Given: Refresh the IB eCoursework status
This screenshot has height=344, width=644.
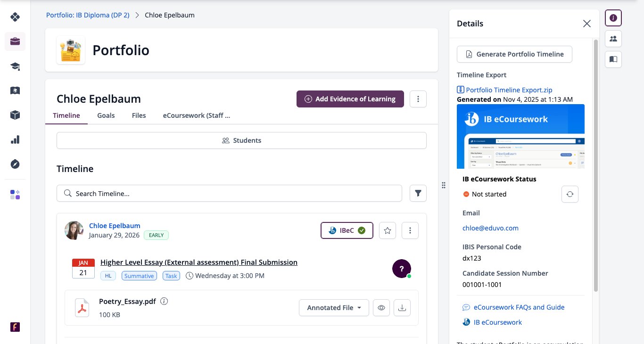Looking at the screenshot, I should pyautogui.click(x=570, y=194).
